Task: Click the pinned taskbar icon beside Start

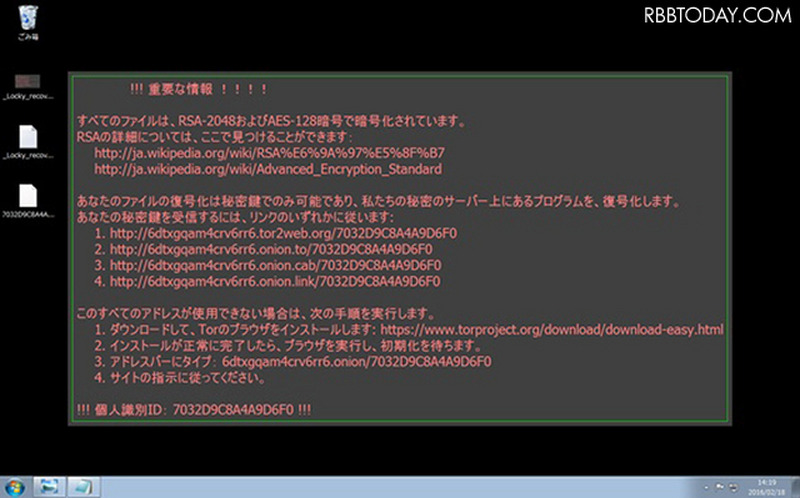Action: coord(47,486)
